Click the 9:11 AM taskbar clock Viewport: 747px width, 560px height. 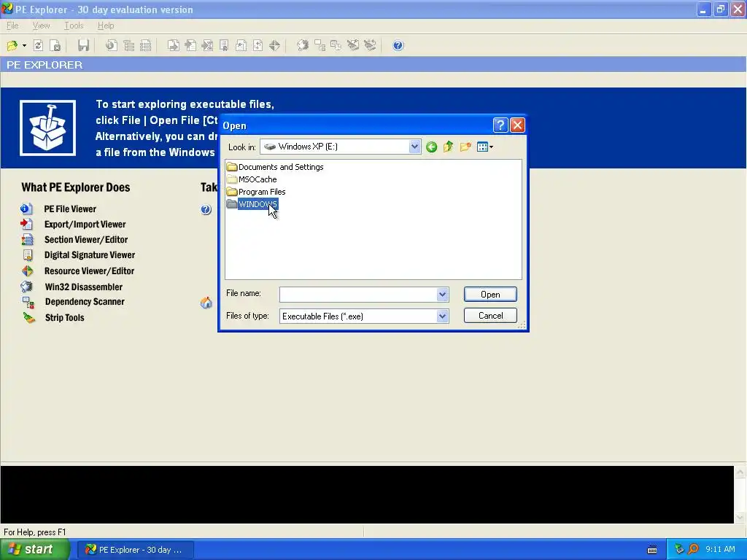tap(720, 550)
